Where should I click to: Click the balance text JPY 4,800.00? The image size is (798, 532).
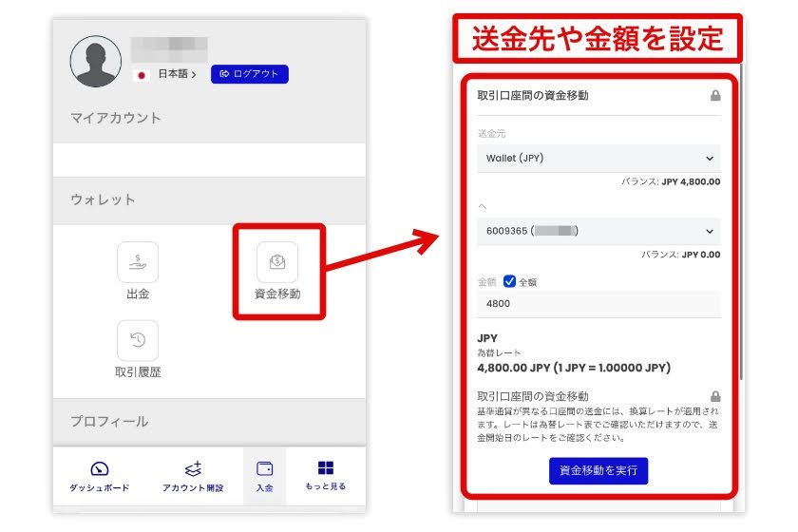(x=691, y=181)
